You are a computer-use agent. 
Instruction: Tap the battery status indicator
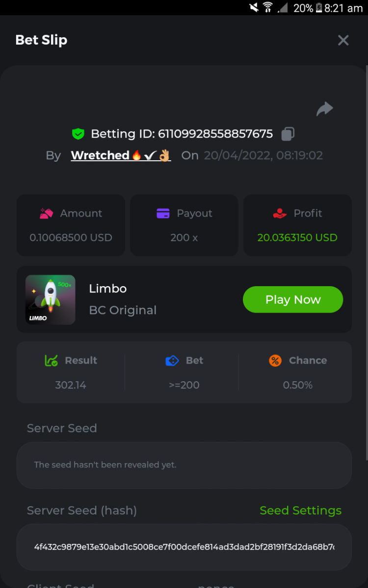319,8
